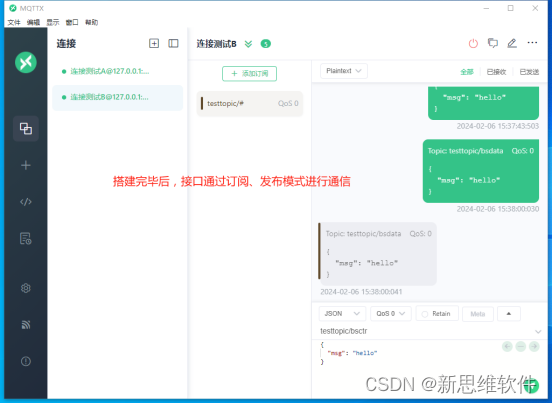Switch to the 已发送 messages tab
The height and width of the screenshot is (403, 552).
529,72
